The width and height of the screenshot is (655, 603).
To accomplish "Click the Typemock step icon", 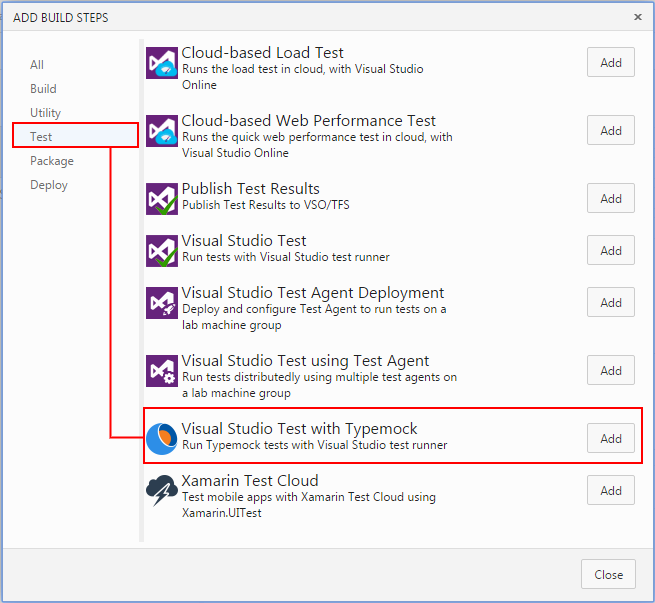I will 162,439.
